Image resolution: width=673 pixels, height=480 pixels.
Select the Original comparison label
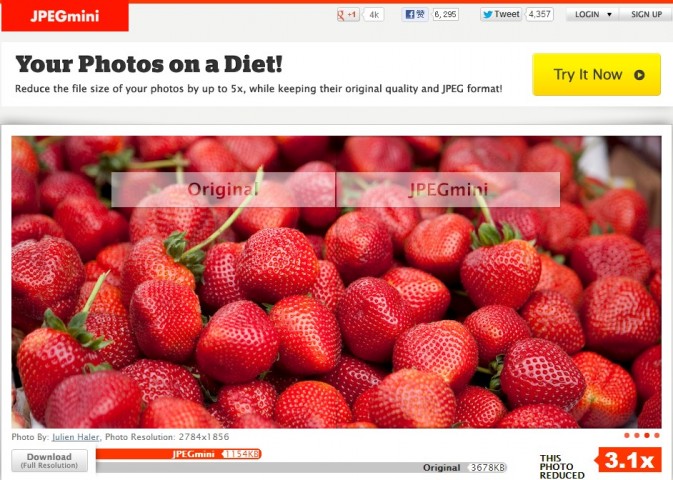pyautogui.click(x=223, y=189)
